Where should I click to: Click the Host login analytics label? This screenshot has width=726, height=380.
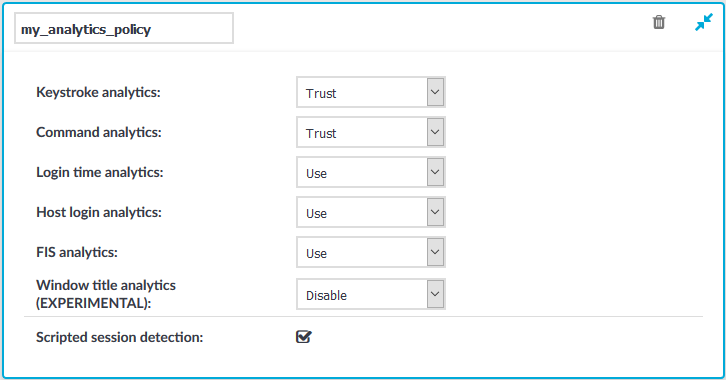pyautogui.click(x=99, y=212)
